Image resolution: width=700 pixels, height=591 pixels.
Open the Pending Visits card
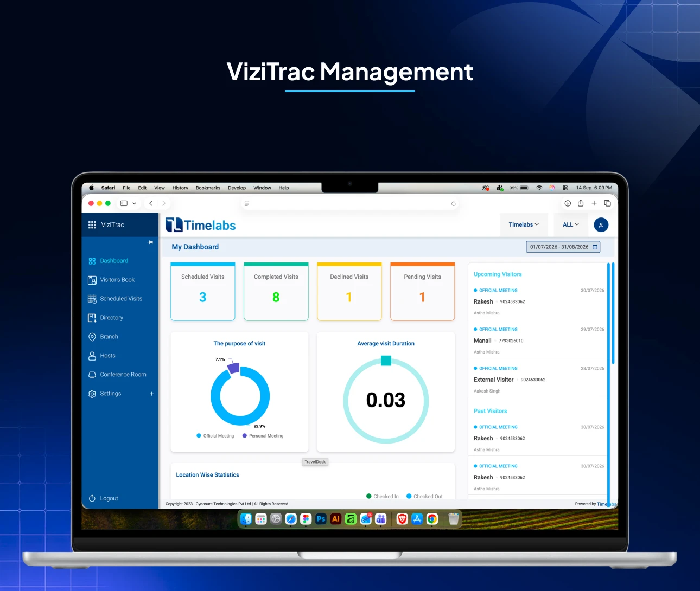point(423,292)
